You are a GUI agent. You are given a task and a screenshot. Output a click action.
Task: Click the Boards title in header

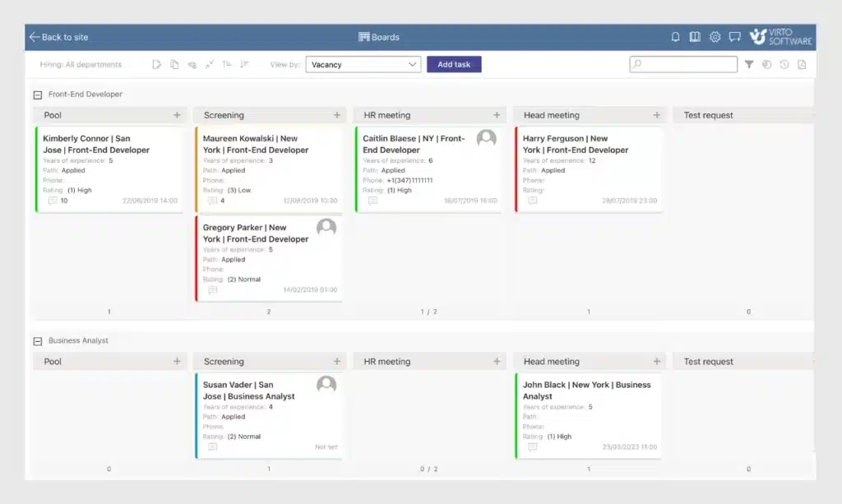385,37
